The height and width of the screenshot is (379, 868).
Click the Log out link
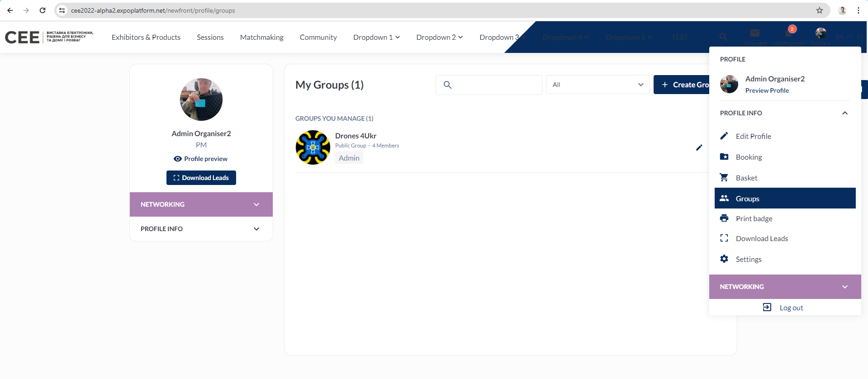coord(791,308)
